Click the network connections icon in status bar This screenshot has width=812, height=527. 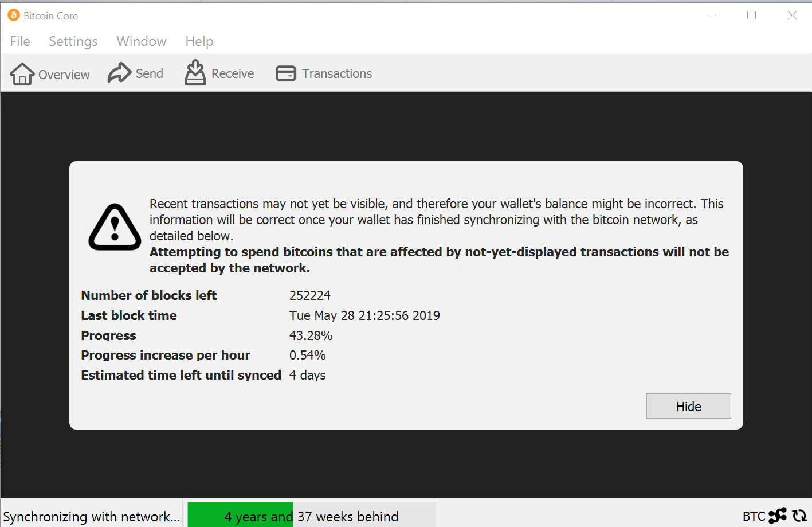click(778, 516)
